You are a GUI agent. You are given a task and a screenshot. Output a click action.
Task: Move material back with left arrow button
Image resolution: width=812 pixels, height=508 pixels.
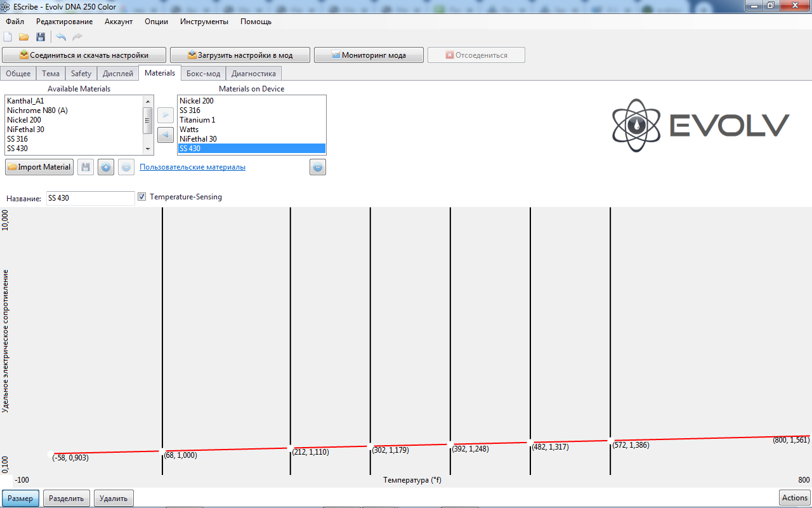coord(164,135)
